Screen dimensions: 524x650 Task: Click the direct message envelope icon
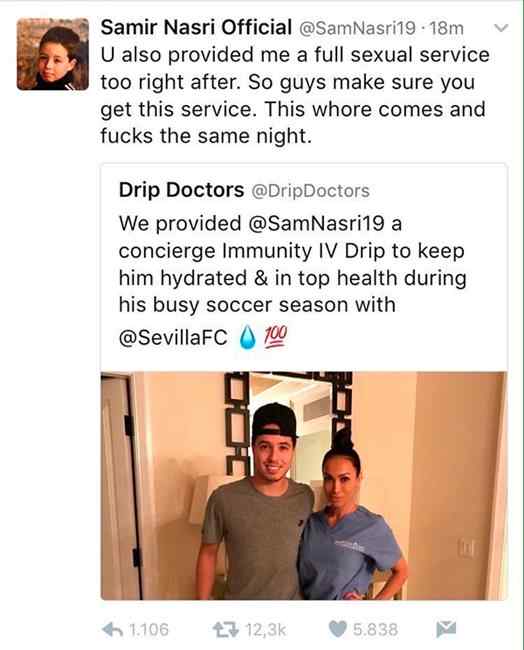(x=446, y=629)
